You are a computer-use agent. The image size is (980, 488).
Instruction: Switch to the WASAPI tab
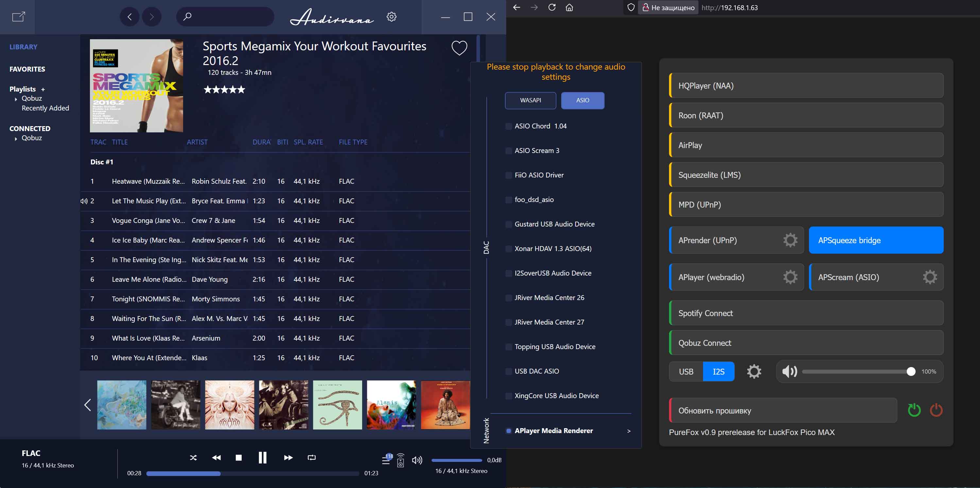pos(530,100)
